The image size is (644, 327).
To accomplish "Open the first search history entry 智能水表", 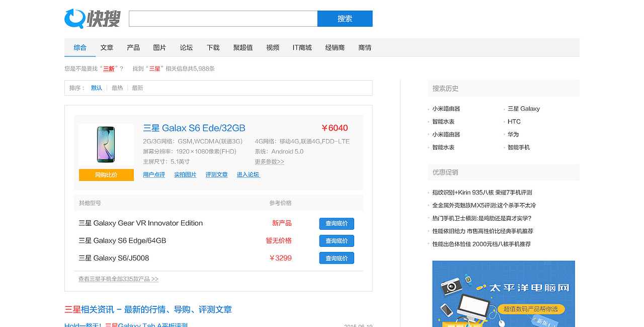I will [x=443, y=121].
